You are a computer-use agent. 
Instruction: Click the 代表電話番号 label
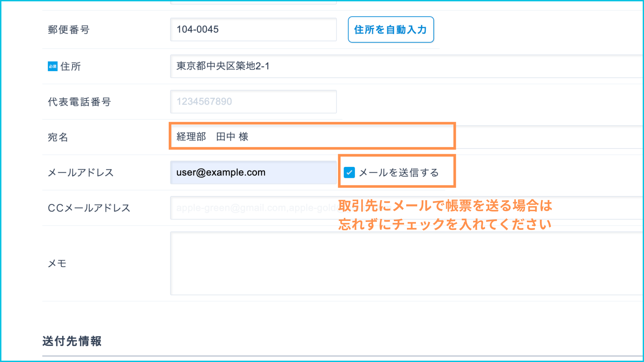click(79, 102)
